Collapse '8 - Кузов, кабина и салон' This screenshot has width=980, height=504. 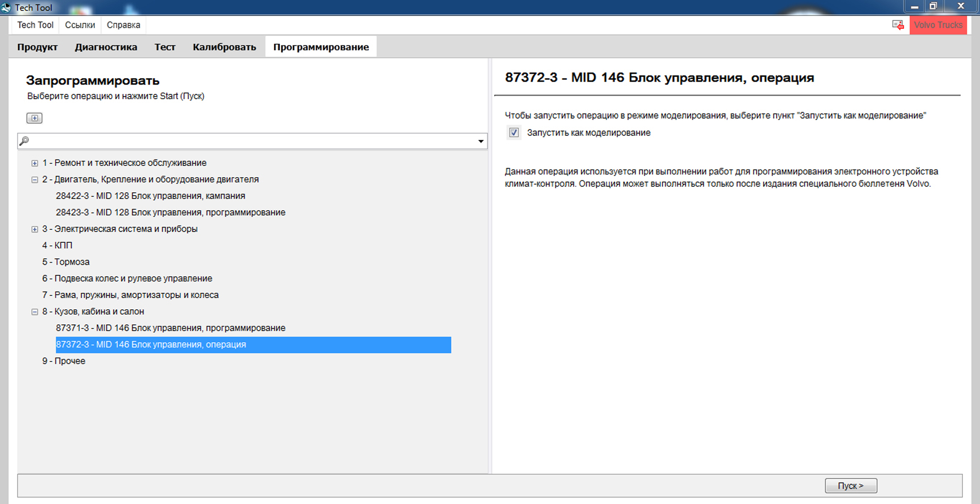[x=35, y=312]
